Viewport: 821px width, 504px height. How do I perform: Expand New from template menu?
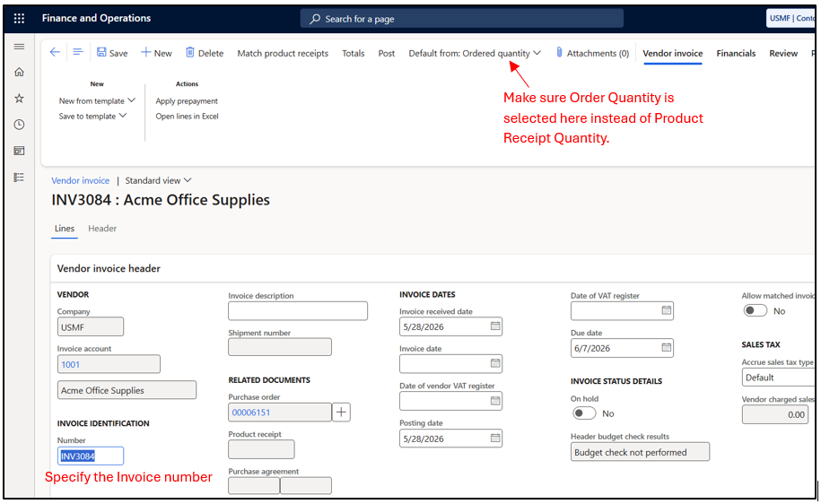[97, 100]
